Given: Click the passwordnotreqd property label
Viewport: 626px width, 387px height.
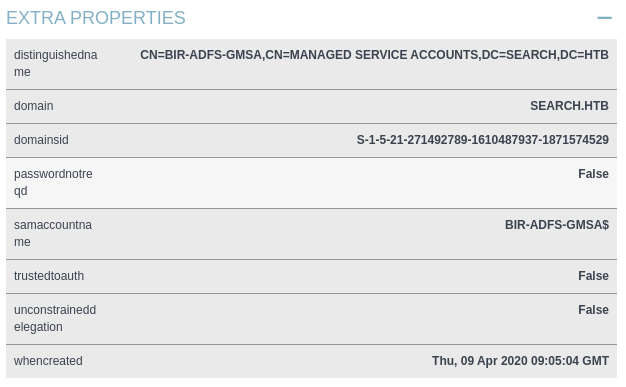Looking at the screenshot, I should pyautogui.click(x=53, y=182).
